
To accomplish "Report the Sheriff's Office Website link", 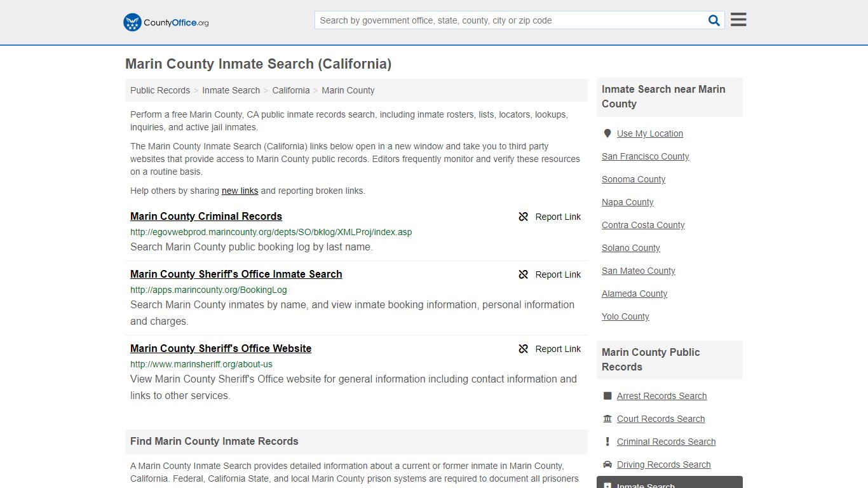I will click(550, 349).
